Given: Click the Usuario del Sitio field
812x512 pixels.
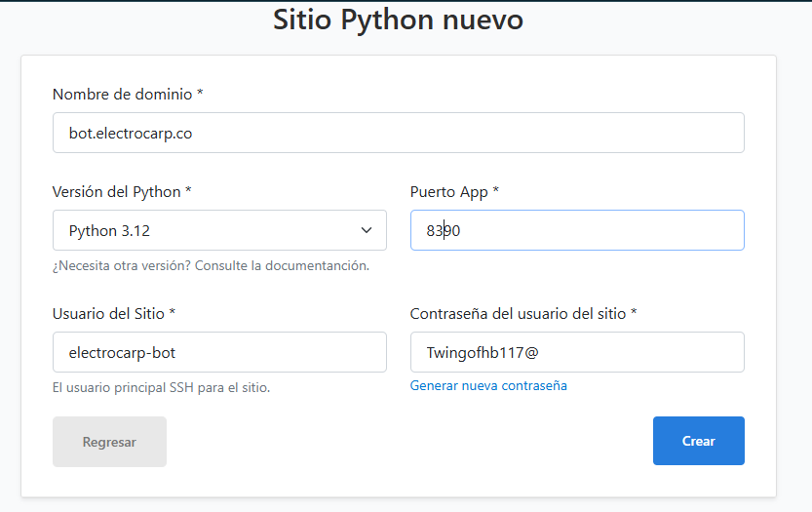Looking at the screenshot, I should (x=219, y=352).
